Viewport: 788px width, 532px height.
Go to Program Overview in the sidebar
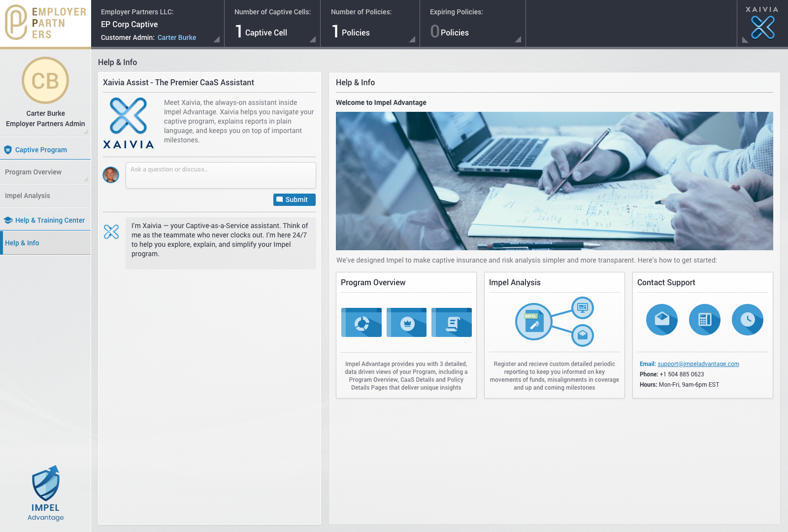pyautogui.click(x=45, y=172)
